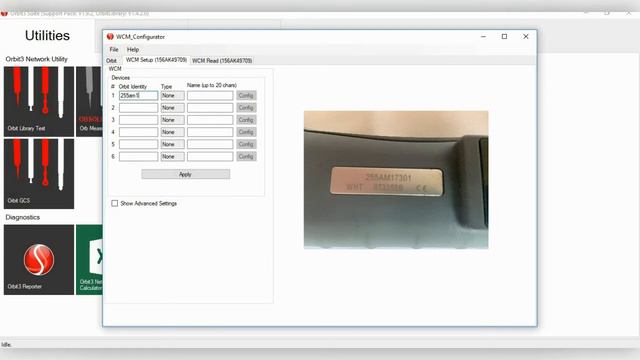
Task: Close the WCM_Configurator window
Action: tap(526, 36)
